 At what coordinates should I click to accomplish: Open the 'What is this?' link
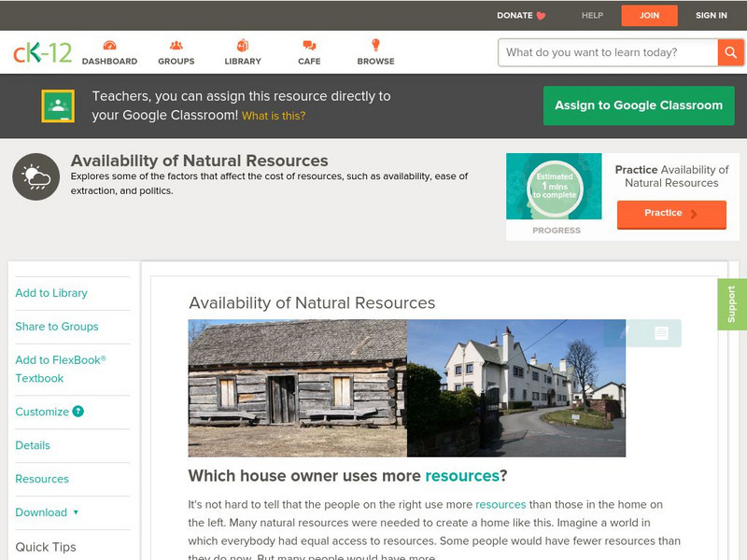(x=274, y=117)
